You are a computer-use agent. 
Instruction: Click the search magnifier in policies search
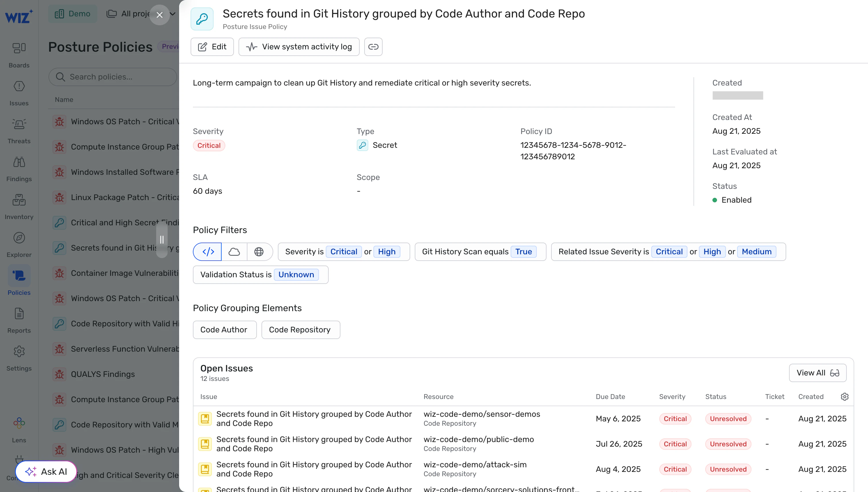point(61,77)
